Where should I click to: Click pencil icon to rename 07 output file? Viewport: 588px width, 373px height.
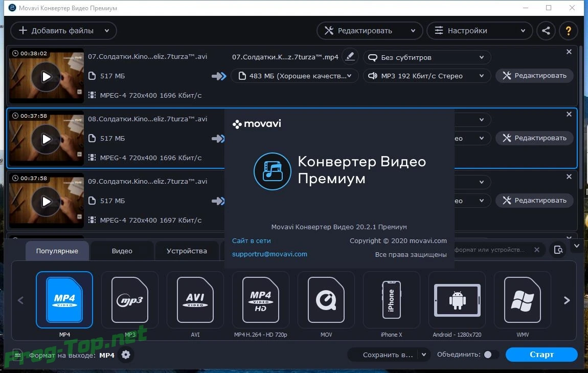(x=350, y=57)
